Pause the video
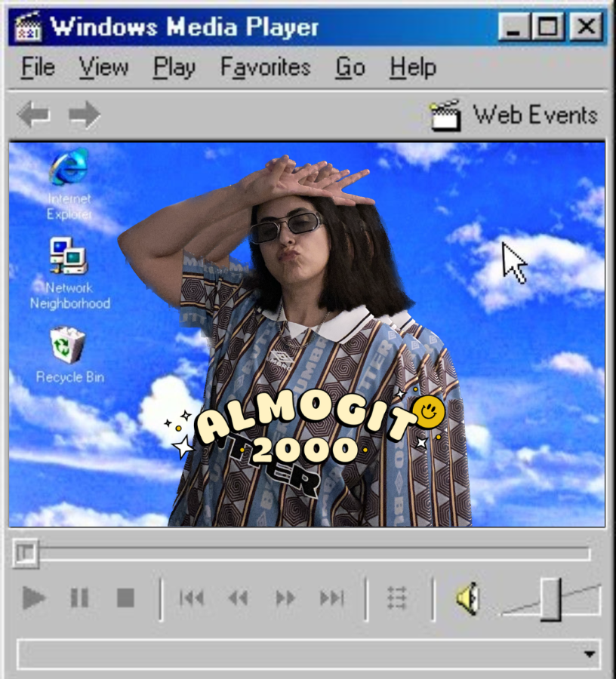The height and width of the screenshot is (679, 616). (x=79, y=598)
